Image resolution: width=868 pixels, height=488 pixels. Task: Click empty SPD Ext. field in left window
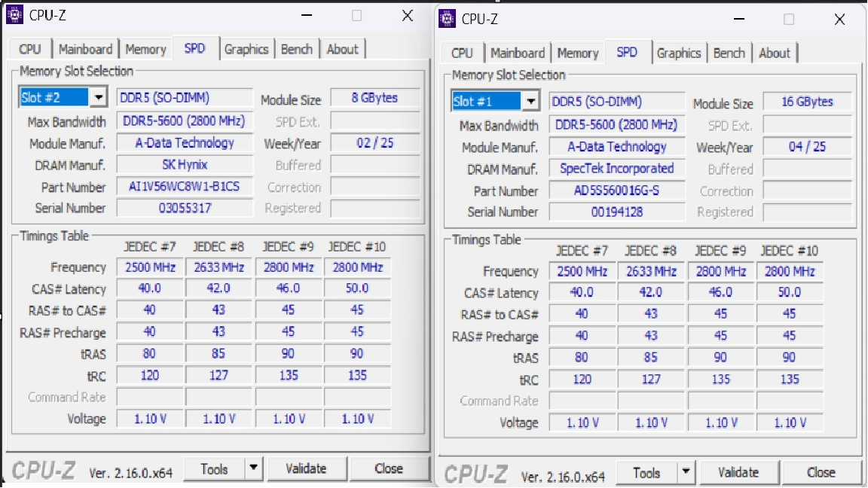point(374,121)
